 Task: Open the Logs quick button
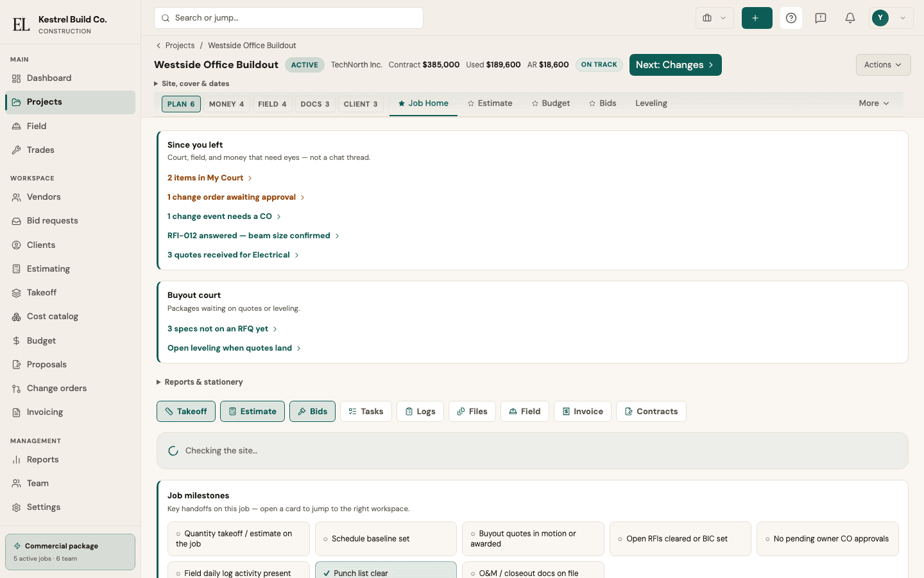click(x=420, y=412)
